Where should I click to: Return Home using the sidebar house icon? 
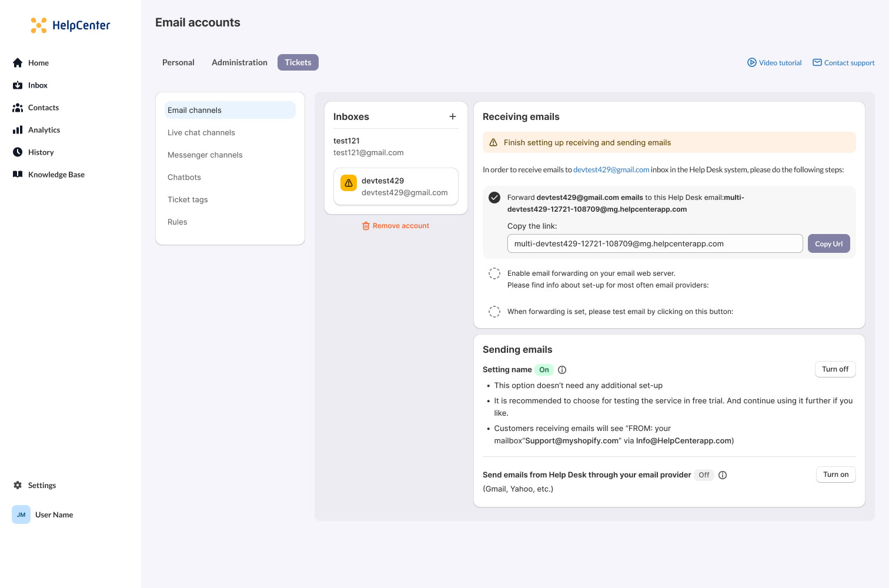point(38,62)
